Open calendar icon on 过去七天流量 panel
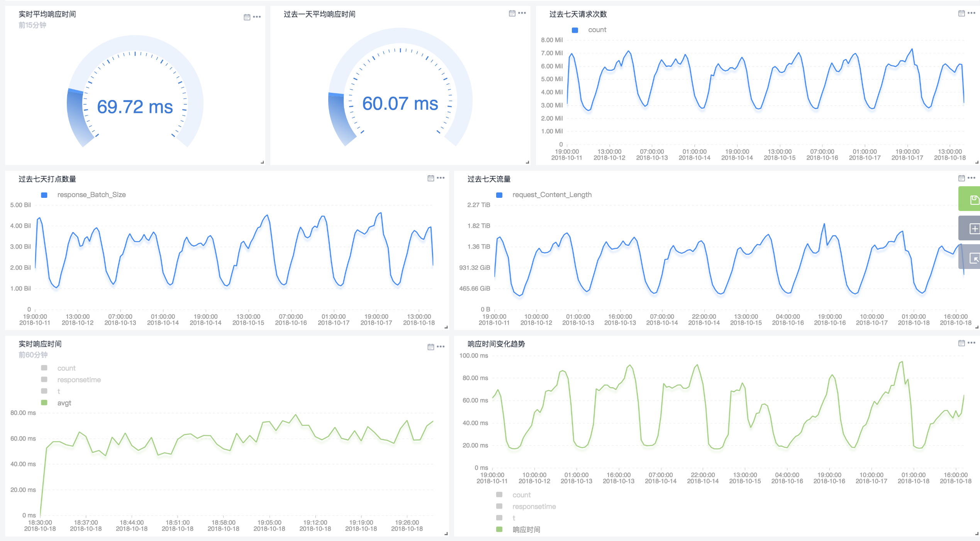This screenshot has width=980, height=541. pyautogui.click(x=961, y=178)
